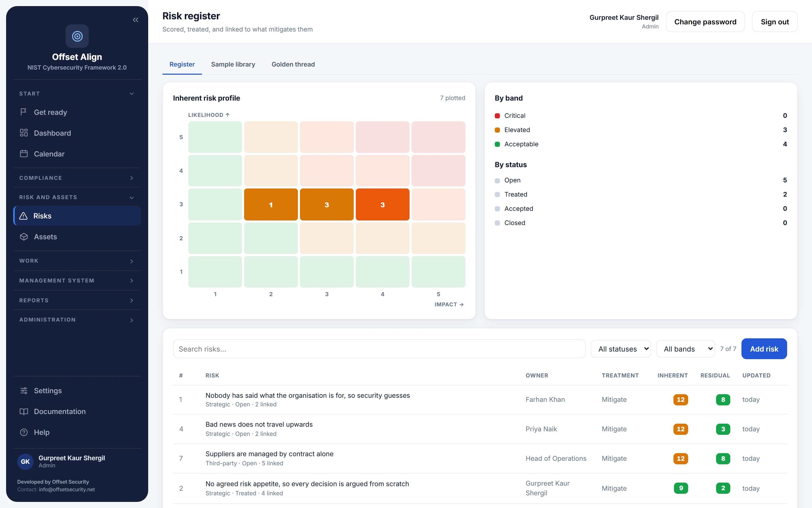Switch to the Sample library tab

click(233, 64)
